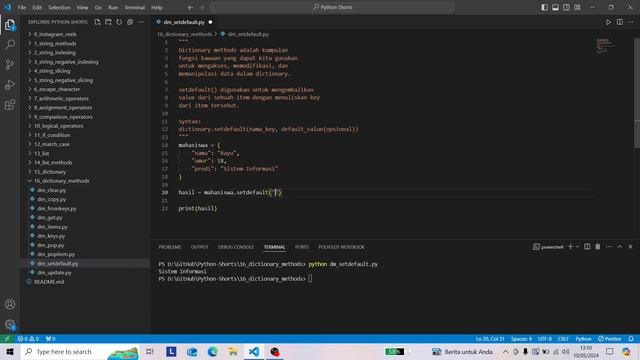Open remote window indicator in status bar
The image size is (640, 360).
tap(7, 339)
